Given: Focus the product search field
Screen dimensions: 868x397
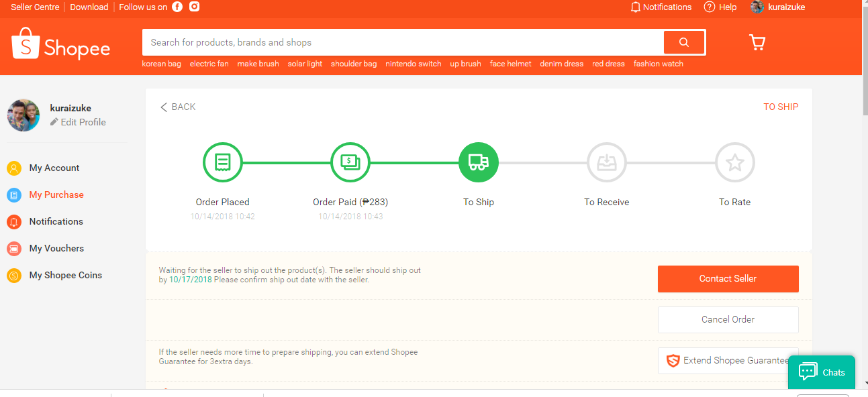Looking at the screenshot, I should (x=403, y=42).
